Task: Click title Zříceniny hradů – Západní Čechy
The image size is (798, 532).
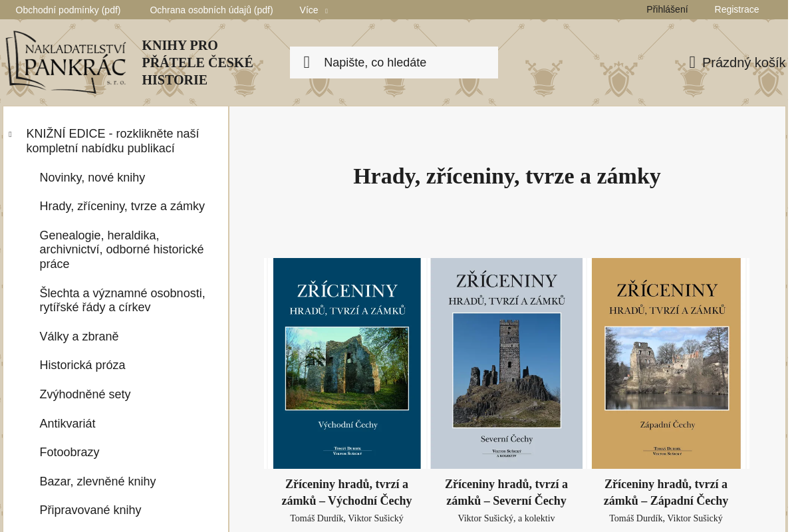Action: (x=666, y=492)
